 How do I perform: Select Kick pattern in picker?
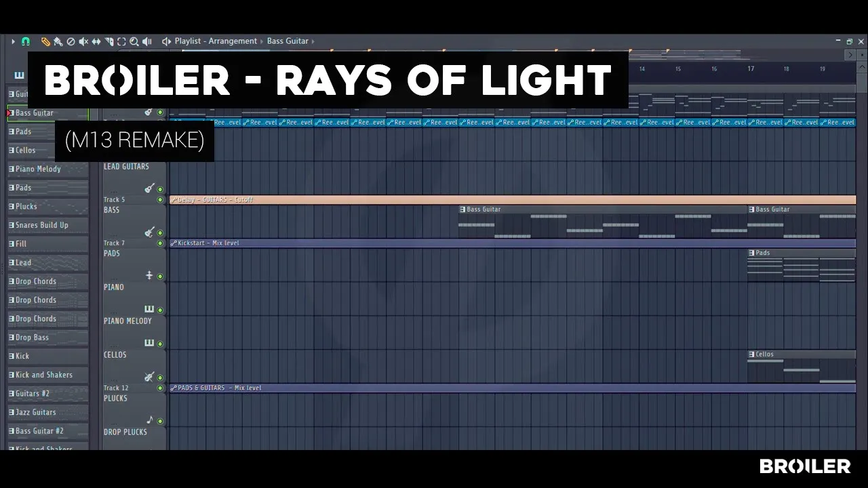[47, 356]
